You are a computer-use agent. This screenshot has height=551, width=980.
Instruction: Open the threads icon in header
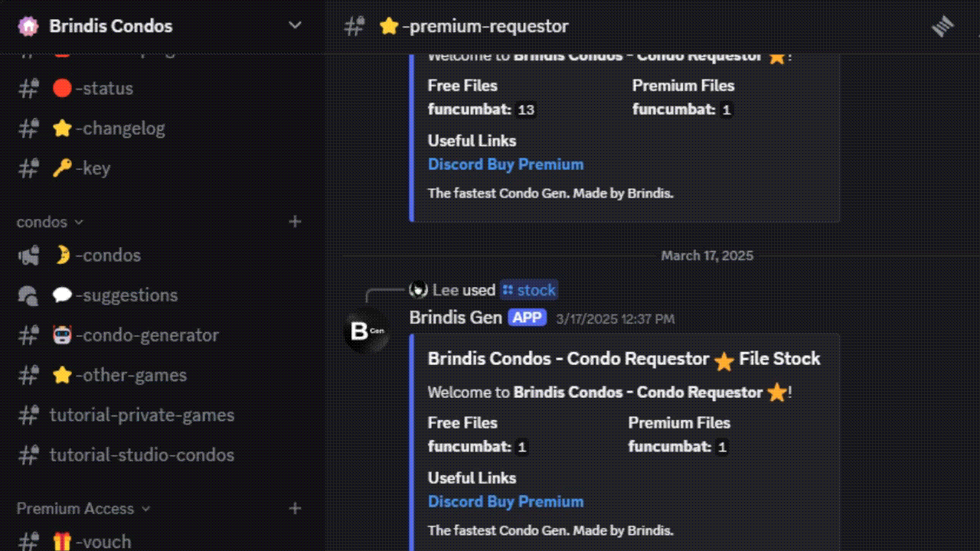pyautogui.click(x=942, y=27)
